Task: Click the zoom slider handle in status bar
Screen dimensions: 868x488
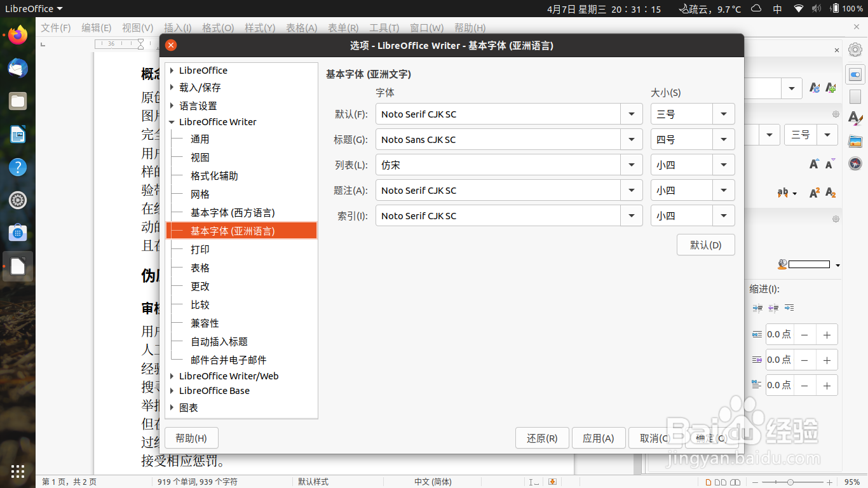Action: coord(790,482)
